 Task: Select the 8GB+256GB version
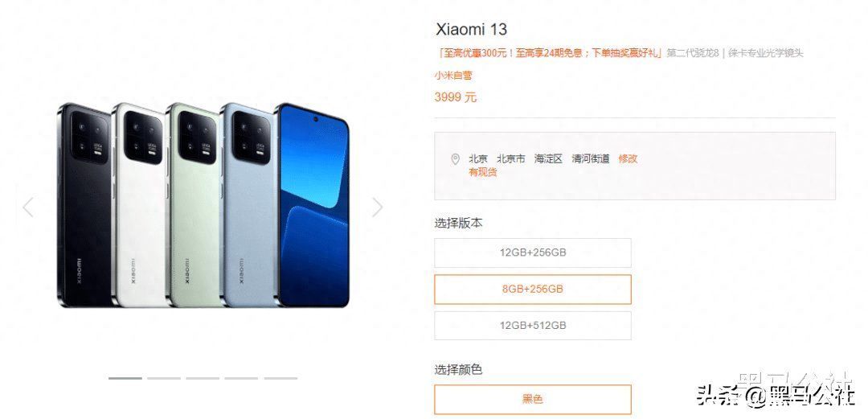coord(533,290)
